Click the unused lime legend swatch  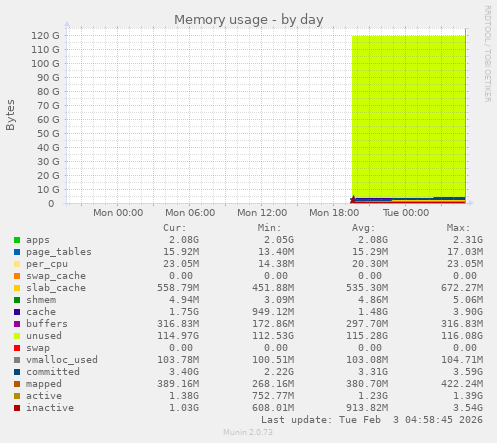click(x=17, y=336)
